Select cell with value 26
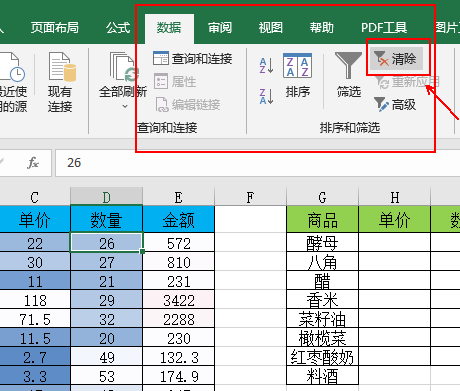This screenshot has width=460, height=391. coord(107,243)
